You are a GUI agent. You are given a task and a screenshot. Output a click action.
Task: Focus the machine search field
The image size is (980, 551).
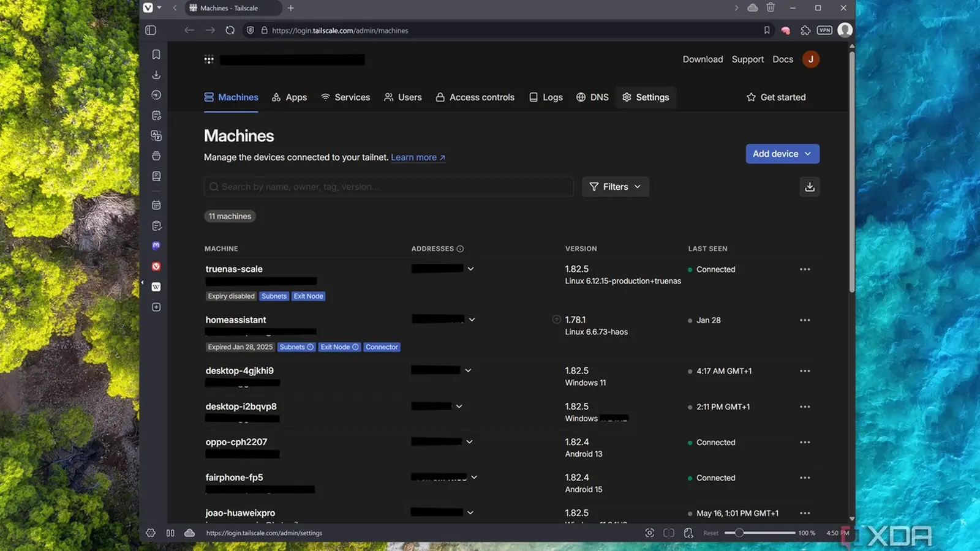388,187
